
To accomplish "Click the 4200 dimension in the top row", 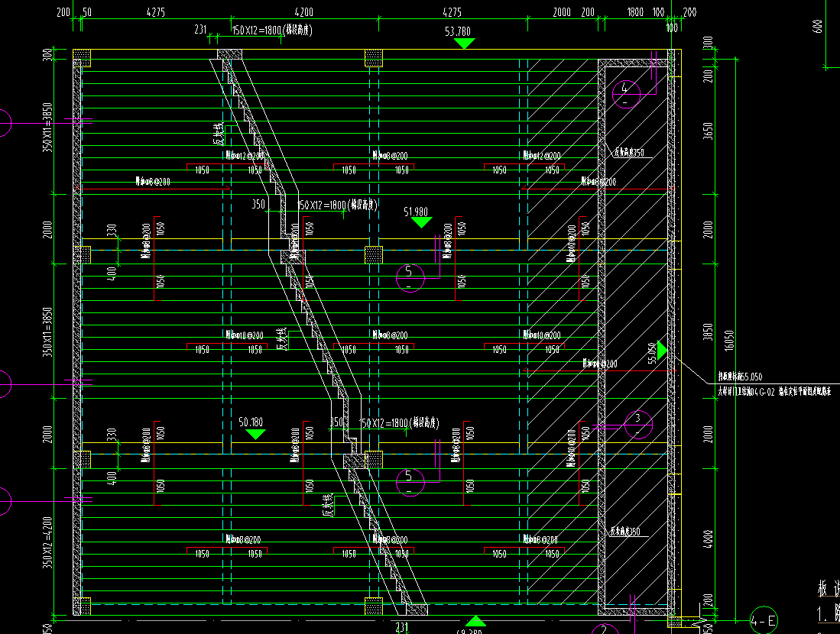I will (x=303, y=11).
